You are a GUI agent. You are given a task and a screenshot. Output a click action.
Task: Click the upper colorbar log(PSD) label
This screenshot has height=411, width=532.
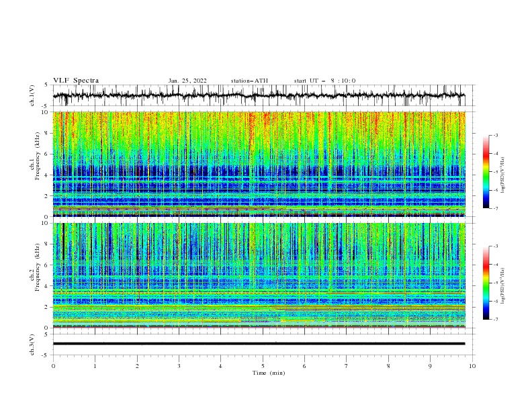(503, 175)
